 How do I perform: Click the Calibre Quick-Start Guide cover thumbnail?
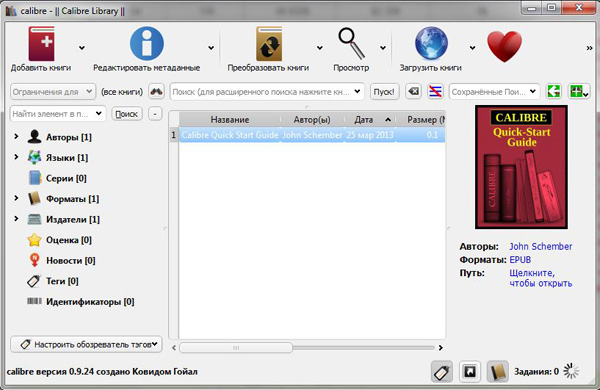[x=521, y=167]
